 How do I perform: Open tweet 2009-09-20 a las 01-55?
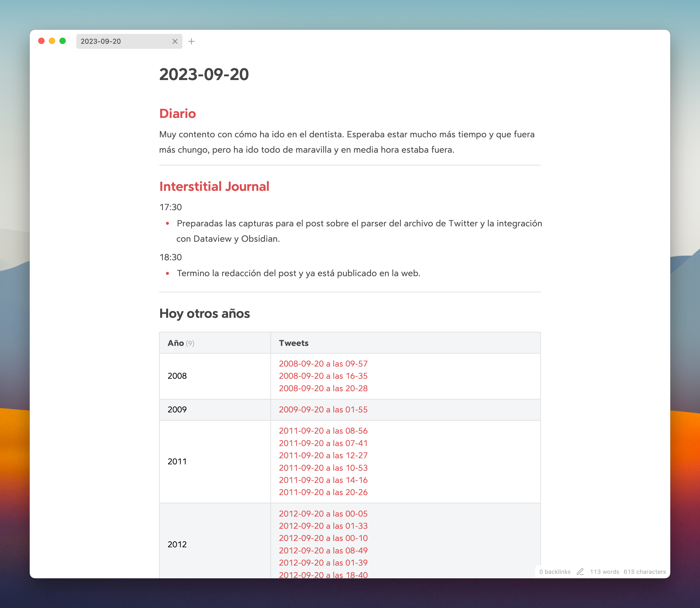(323, 409)
